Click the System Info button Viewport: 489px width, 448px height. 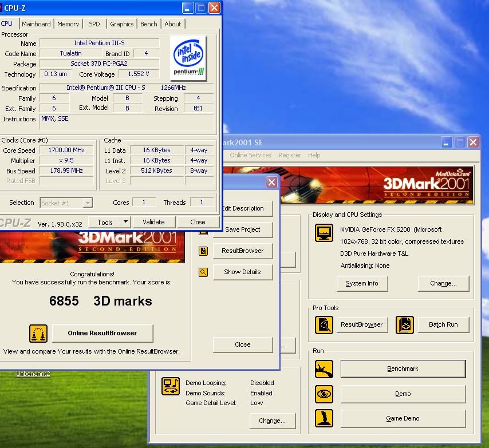click(362, 284)
